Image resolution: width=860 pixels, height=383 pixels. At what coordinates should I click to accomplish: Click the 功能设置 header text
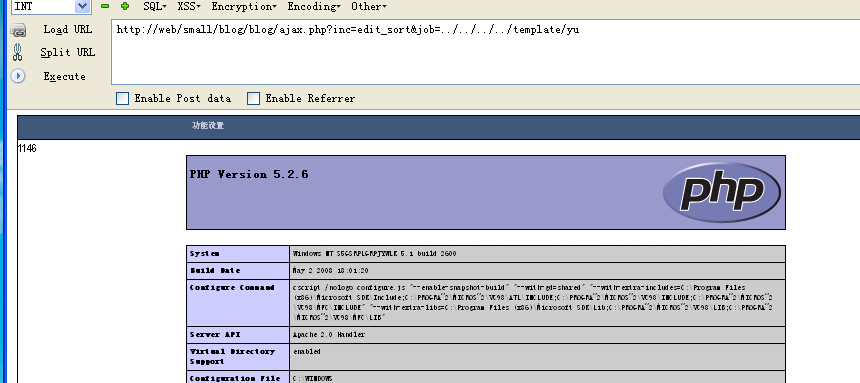(208, 126)
